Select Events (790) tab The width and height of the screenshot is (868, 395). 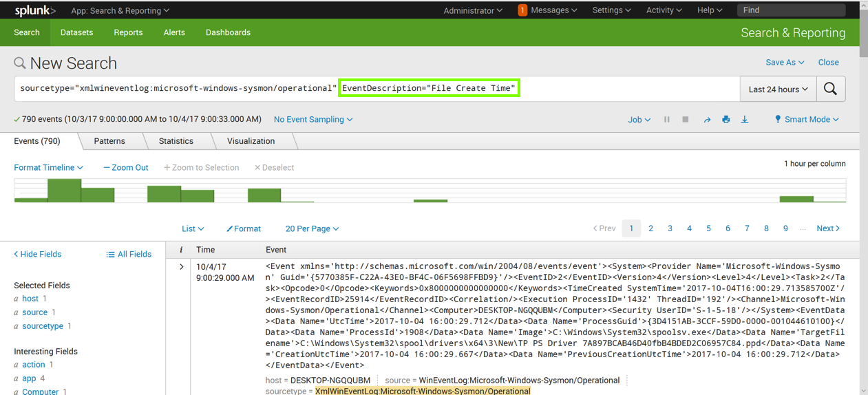pyautogui.click(x=37, y=140)
